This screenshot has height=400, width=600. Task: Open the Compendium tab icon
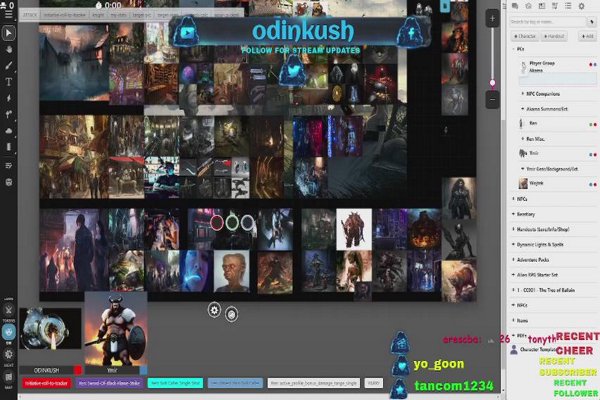[555, 6]
